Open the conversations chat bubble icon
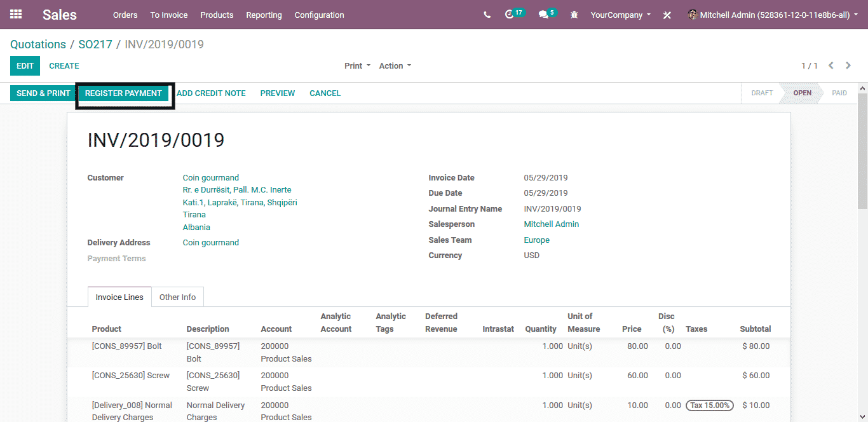The image size is (868, 422). (543, 15)
